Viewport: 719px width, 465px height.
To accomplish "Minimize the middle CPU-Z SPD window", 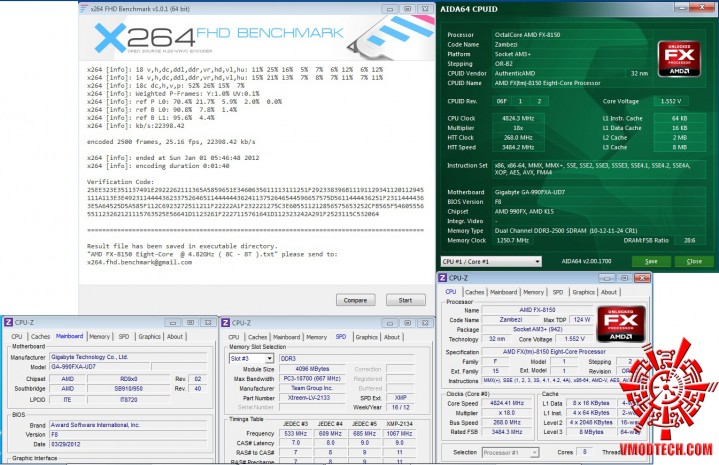I will pos(390,323).
